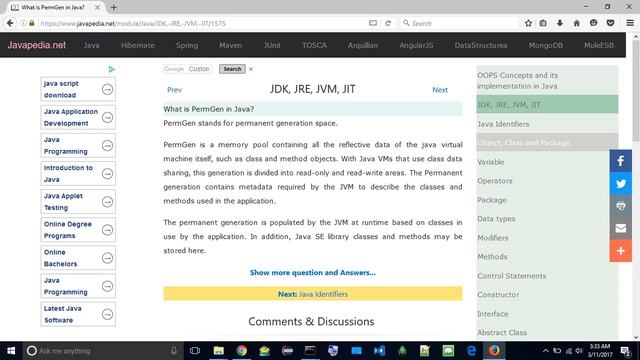Click in the Google Custom search field
The height and width of the screenshot is (360, 640).
point(188,69)
